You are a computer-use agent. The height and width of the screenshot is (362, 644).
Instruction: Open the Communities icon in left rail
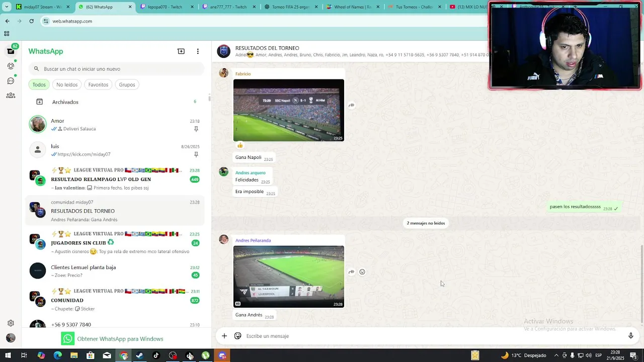[x=11, y=95]
